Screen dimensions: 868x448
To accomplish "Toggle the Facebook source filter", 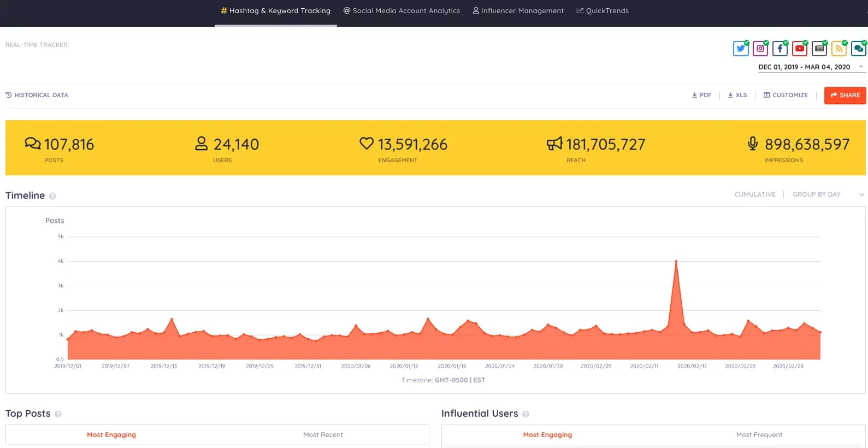I will pos(780,49).
